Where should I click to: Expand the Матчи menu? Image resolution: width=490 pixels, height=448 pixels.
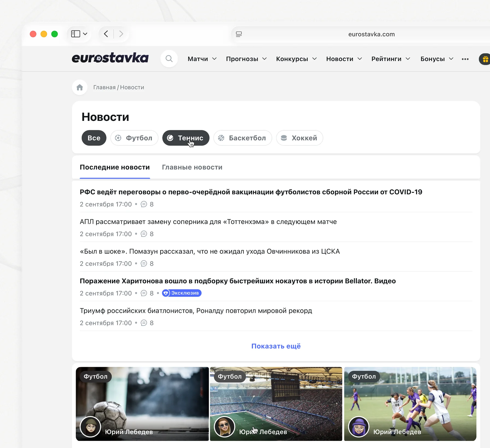coord(202,59)
